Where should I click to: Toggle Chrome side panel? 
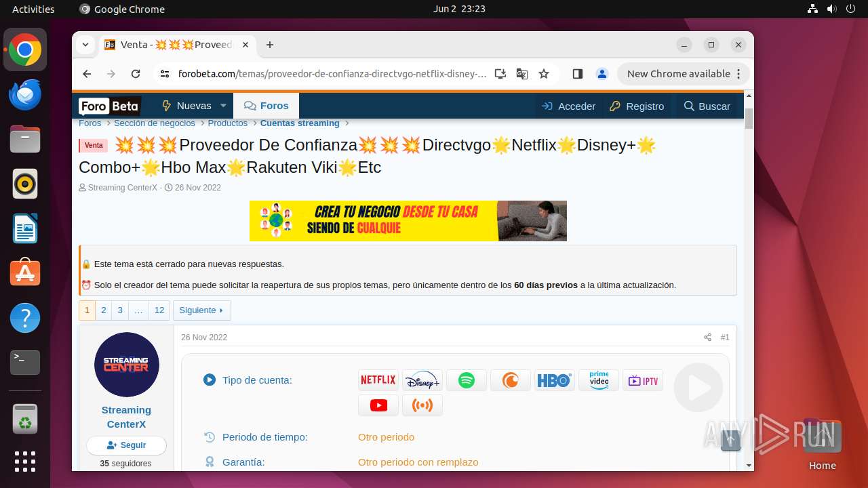pyautogui.click(x=578, y=74)
